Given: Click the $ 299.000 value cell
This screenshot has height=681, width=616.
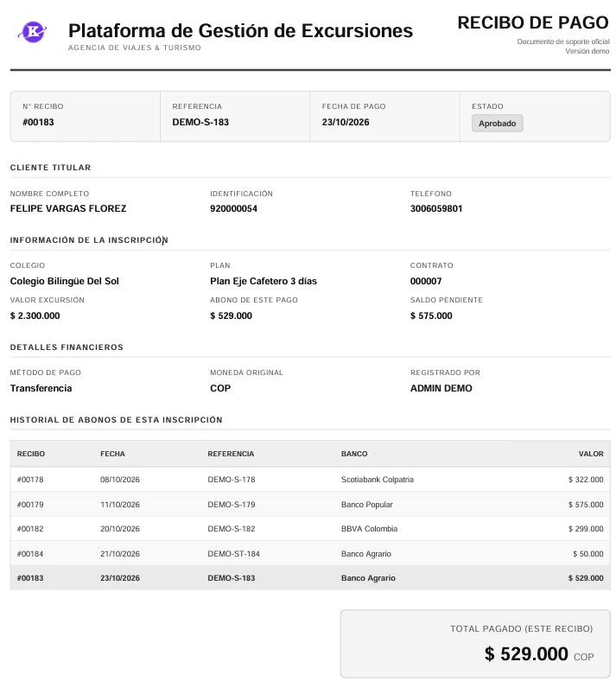Looking at the screenshot, I should coord(586,529).
